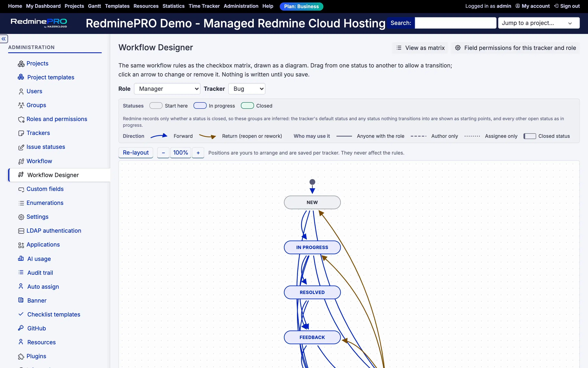Click the Audit trail list icon
This screenshot has height=368, width=588.
(21, 272)
